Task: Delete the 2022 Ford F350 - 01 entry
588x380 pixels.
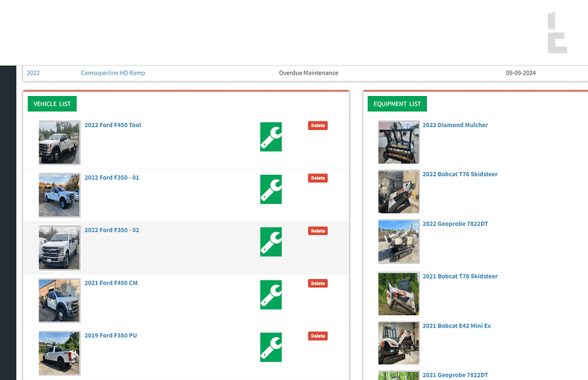Action: tap(318, 178)
